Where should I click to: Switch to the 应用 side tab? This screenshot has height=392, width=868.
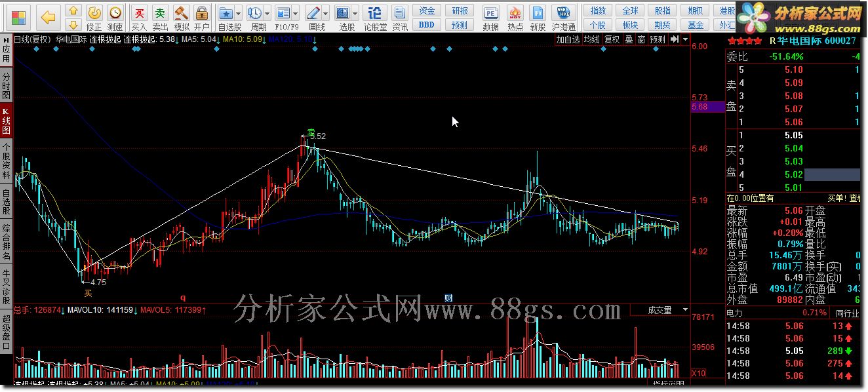point(6,50)
